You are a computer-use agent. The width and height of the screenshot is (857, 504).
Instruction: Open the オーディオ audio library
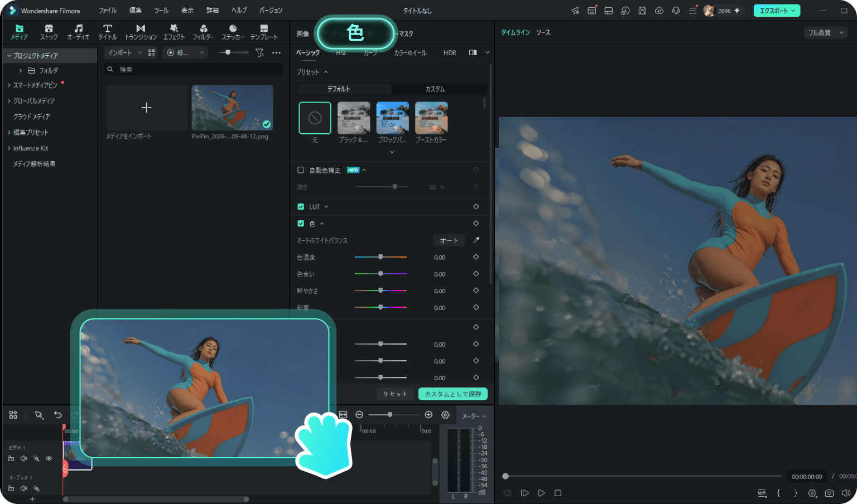(x=78, y=32)
